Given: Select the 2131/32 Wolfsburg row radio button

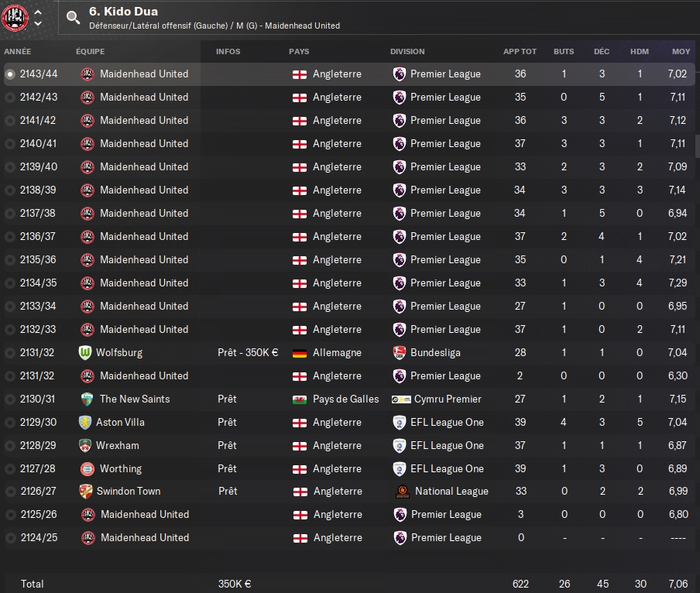Looking at the screenshot, I should point(10,352).
